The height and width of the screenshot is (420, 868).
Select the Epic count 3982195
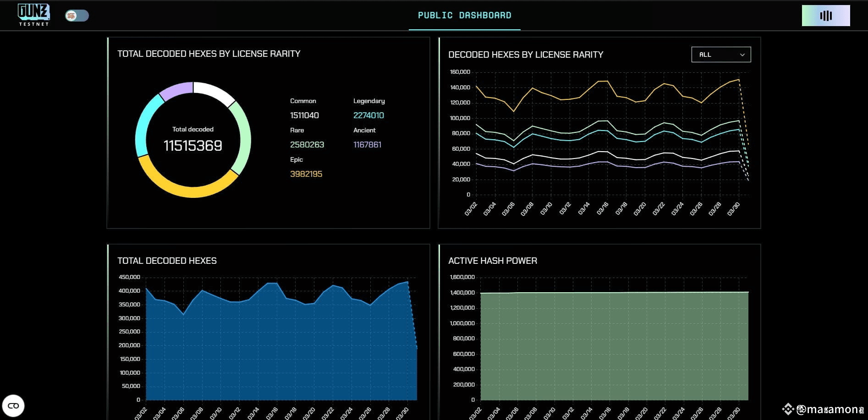[x=306, y=174]
